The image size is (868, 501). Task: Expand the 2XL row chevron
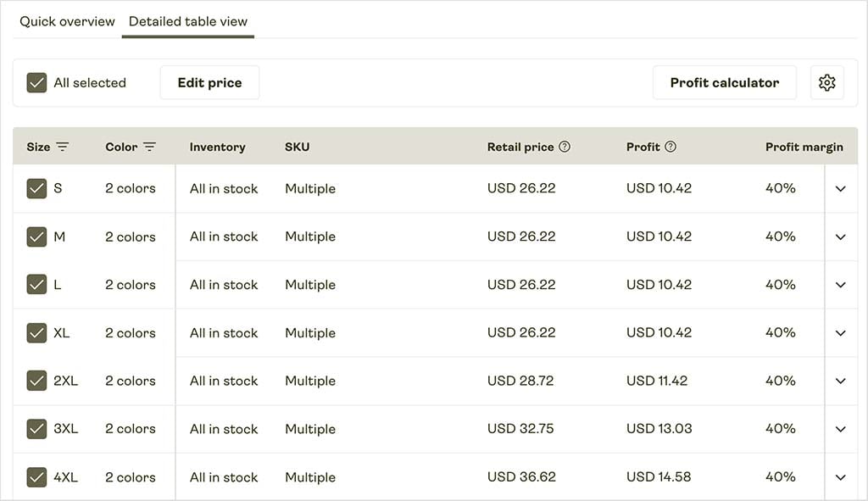840,381
